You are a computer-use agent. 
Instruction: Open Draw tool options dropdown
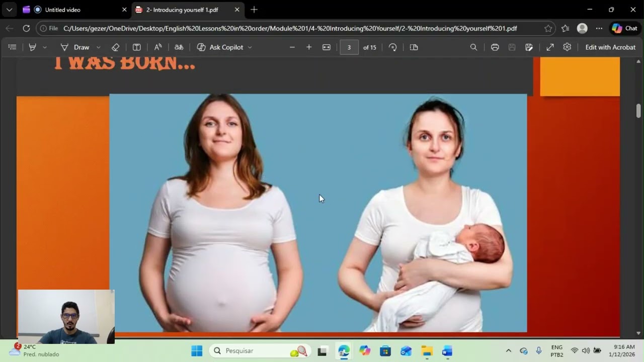click(99, 47)
